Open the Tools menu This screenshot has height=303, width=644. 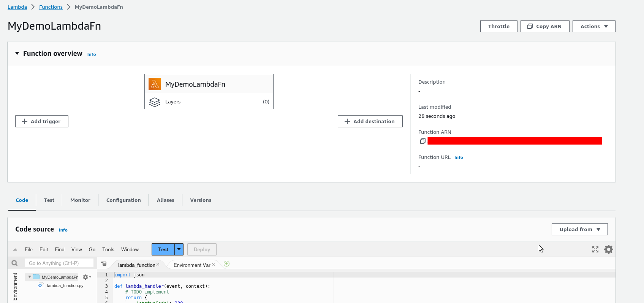click(x=108, y=250)
